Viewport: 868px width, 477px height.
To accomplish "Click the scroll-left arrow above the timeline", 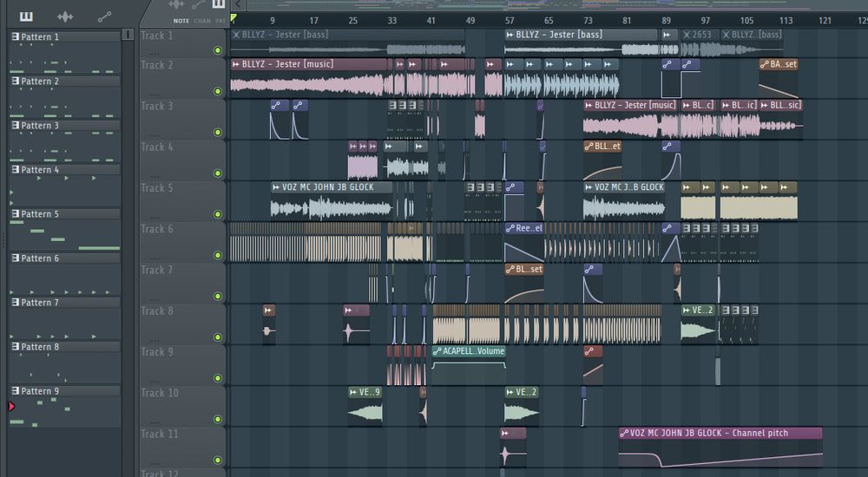I will 238,4.
